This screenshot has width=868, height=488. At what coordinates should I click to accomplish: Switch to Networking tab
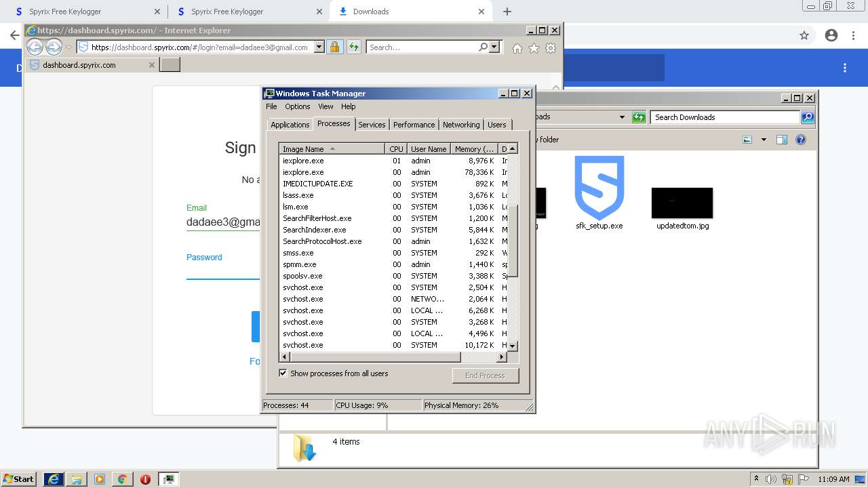pos(461,125)
